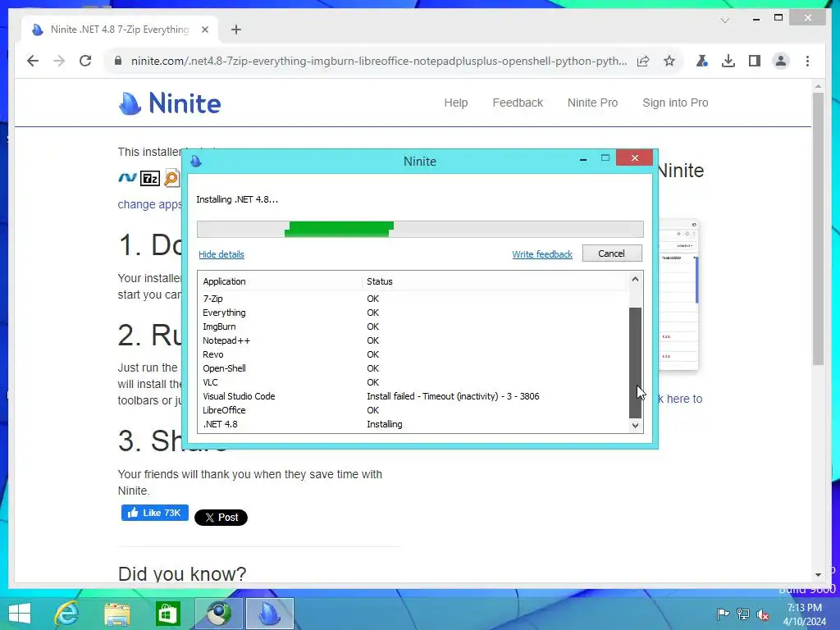Click the Ninite dialog title bar icon

[196, 161]
